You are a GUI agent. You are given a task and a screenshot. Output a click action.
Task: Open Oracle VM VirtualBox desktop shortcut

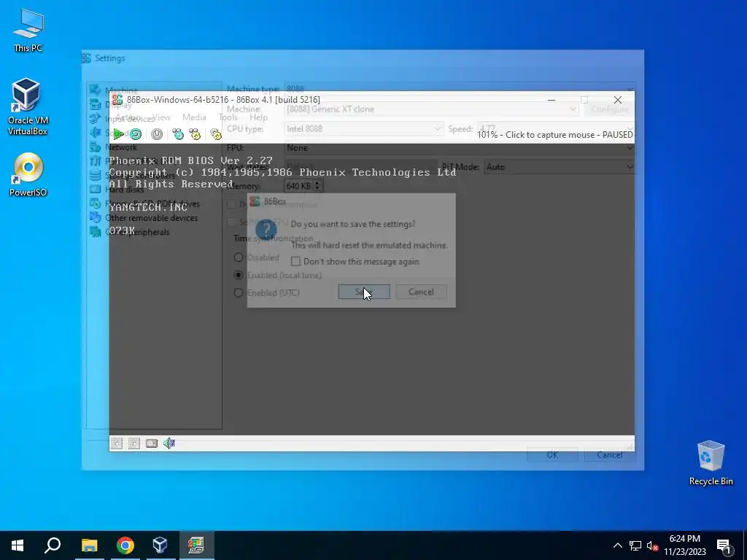point(28,106)
